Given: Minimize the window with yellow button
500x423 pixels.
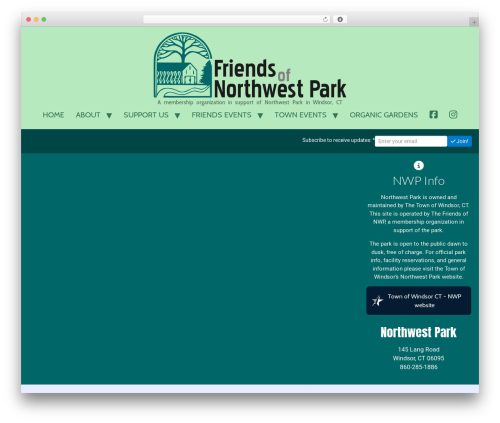Looking at the screenshot, I should 36,20.
